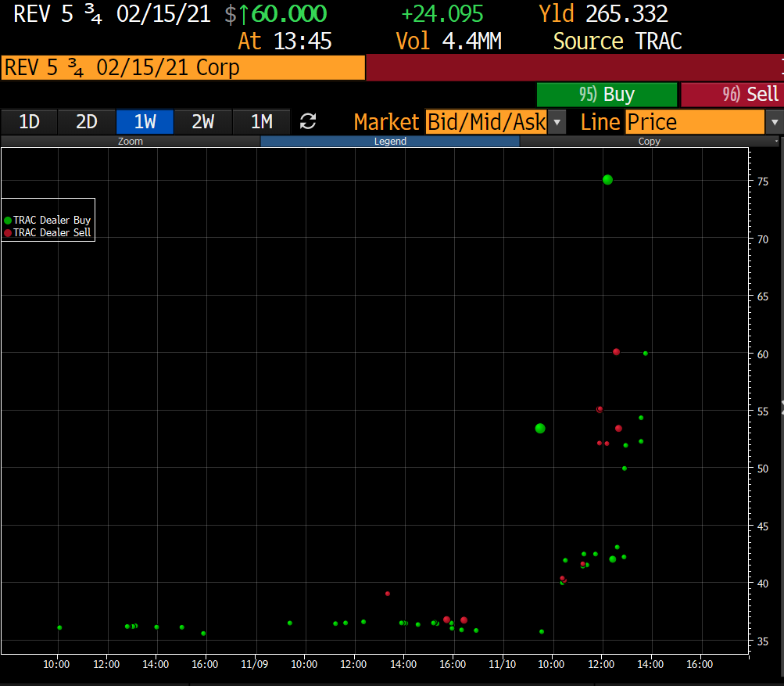Screen dimensions: 784x686
Task: Click the Line dropdown arrow icon
Action: pos(774,122)
